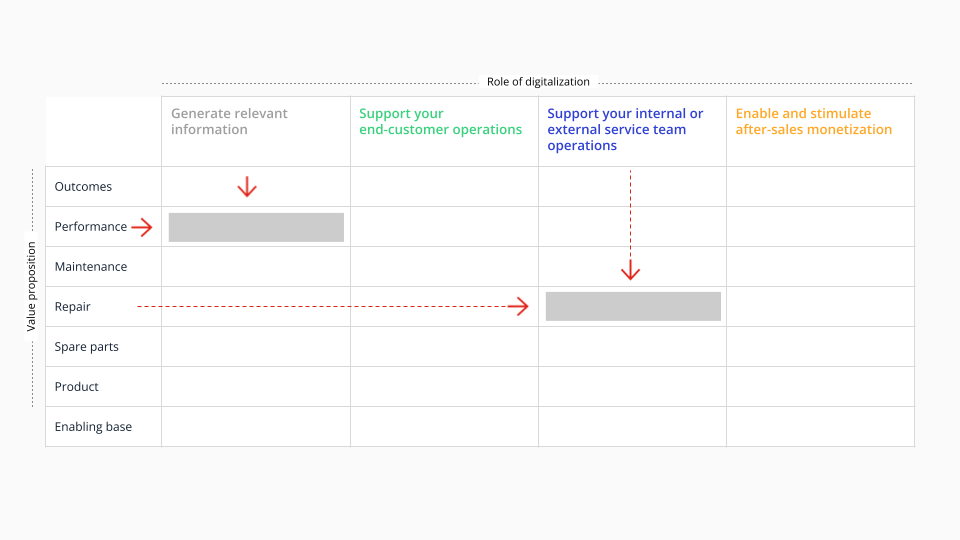The width and height of the screenshot is (960, 540).
Task: Click the vertical Value proposition label
Action: [x=31, y=287]
